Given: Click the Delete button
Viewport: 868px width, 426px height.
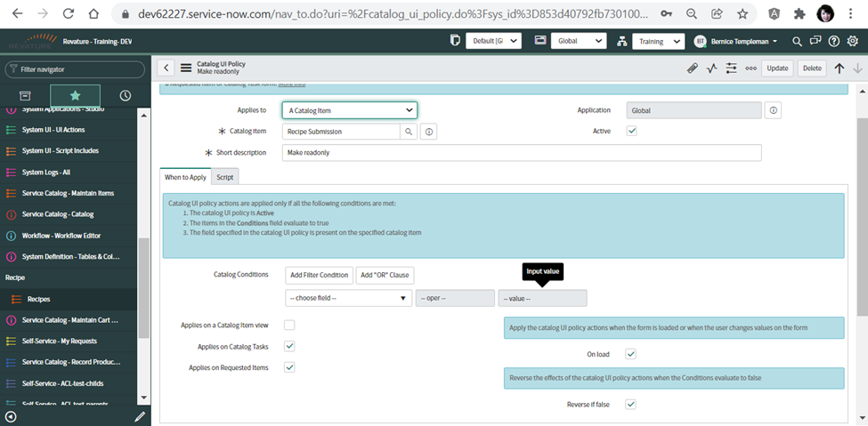Looking at the screenshot, I should click(x=812, y=68).
